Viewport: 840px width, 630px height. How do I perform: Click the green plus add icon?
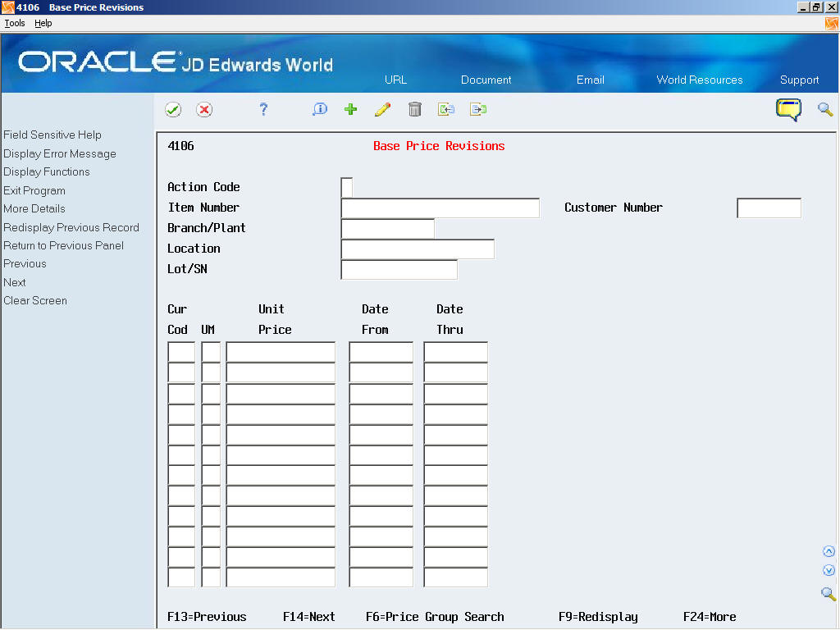tap(351, 109)
